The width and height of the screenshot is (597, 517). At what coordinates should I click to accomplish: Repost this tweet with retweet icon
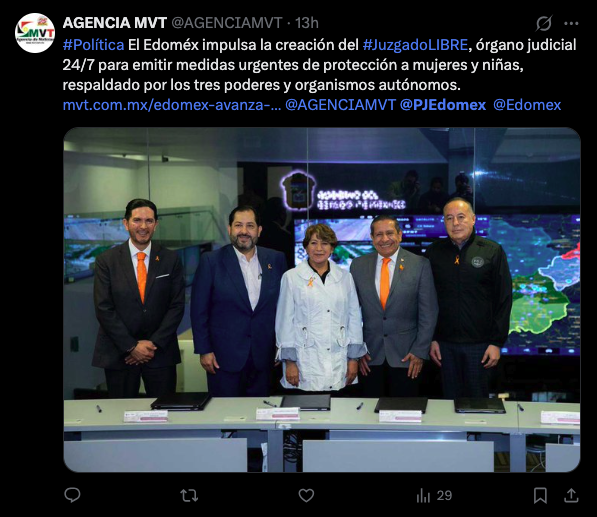[x=189, y=495]
